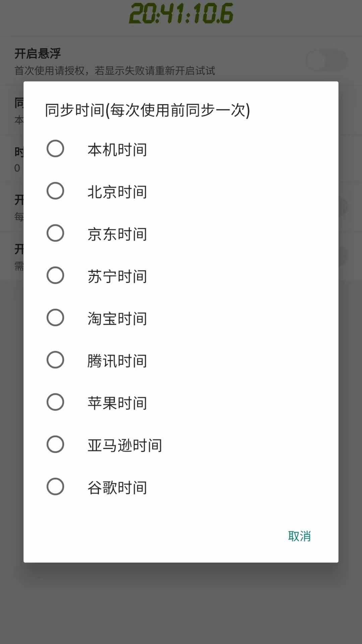Tap the 谷歌时间 option label
This screenshot has width=362, height=644.
(117, 488)
